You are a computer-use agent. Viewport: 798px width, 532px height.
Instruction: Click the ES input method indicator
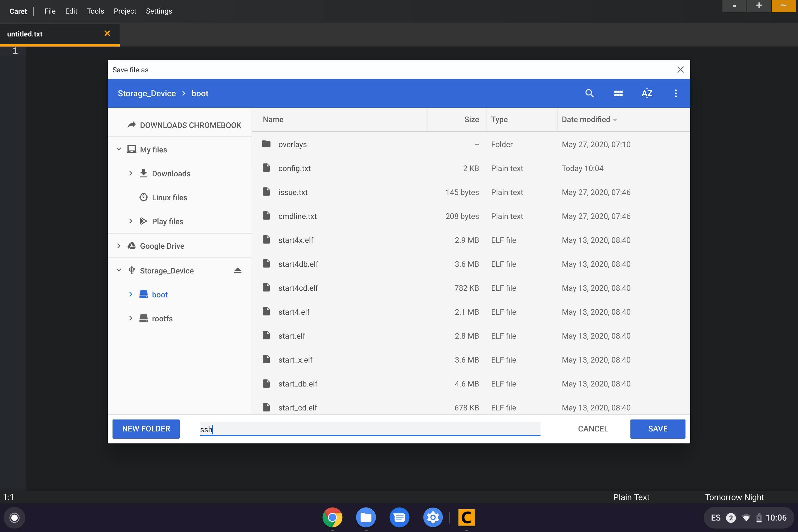716,518
